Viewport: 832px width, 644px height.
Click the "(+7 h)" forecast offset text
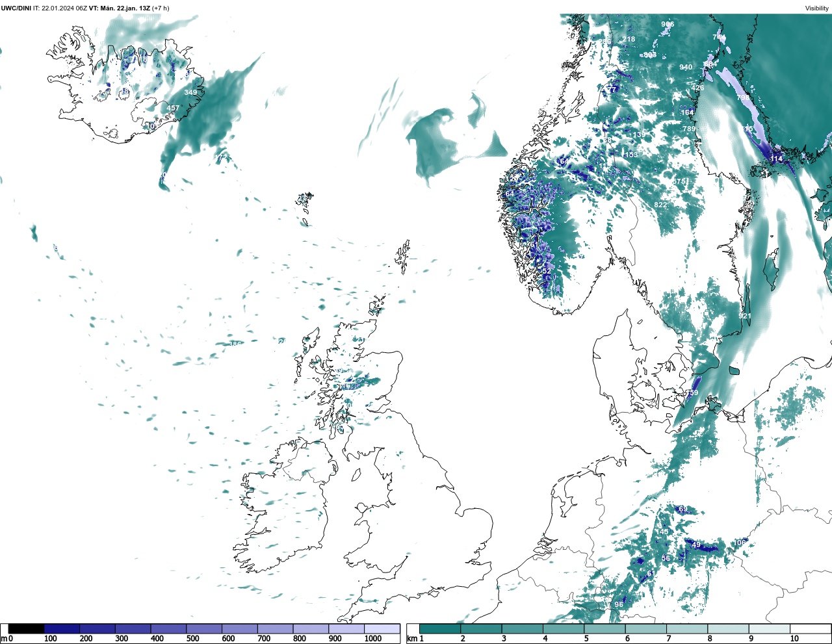161,8
